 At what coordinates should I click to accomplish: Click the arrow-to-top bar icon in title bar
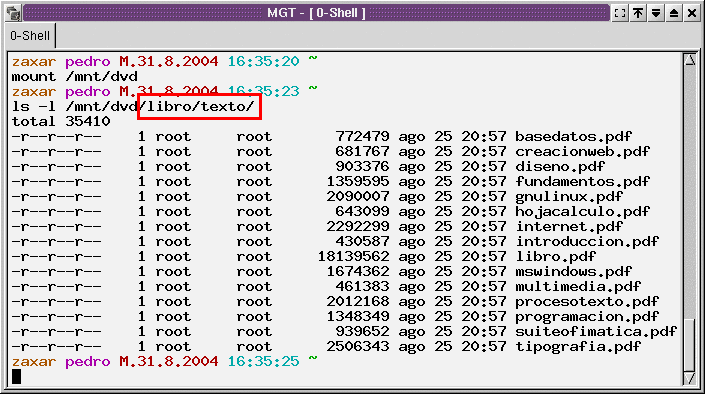coord(638,13)
